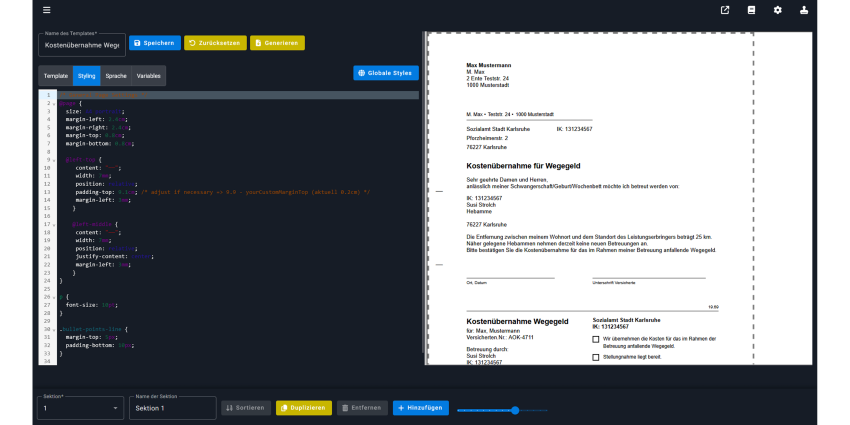
Task: Click the open-in-new-window icon
Action: point(725,10)
